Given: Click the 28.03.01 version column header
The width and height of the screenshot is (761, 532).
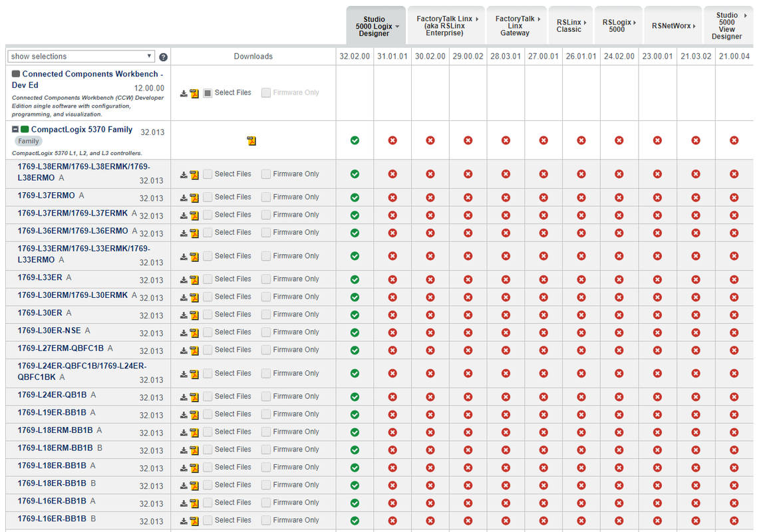Looking at the screenshot, I should (506, 57).
